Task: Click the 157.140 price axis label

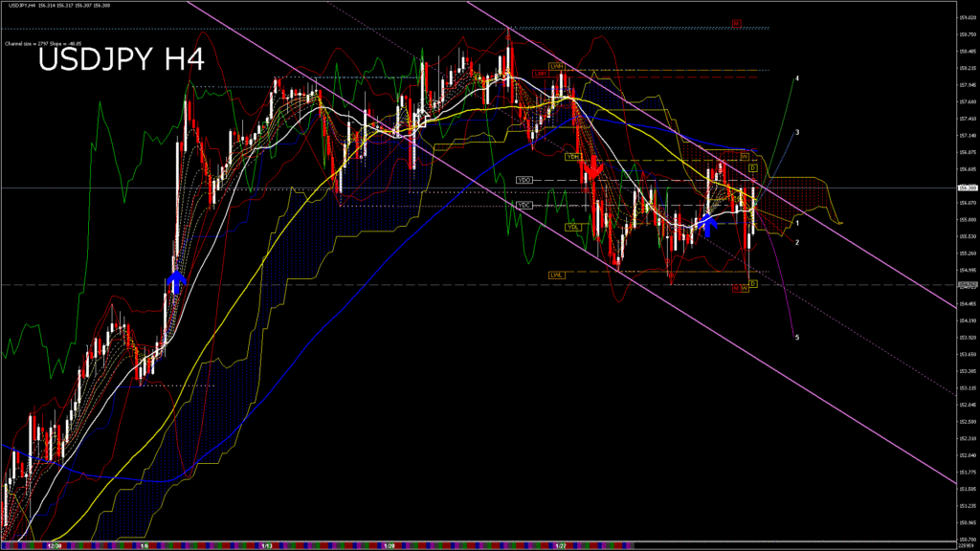Action: coord(969,136)
